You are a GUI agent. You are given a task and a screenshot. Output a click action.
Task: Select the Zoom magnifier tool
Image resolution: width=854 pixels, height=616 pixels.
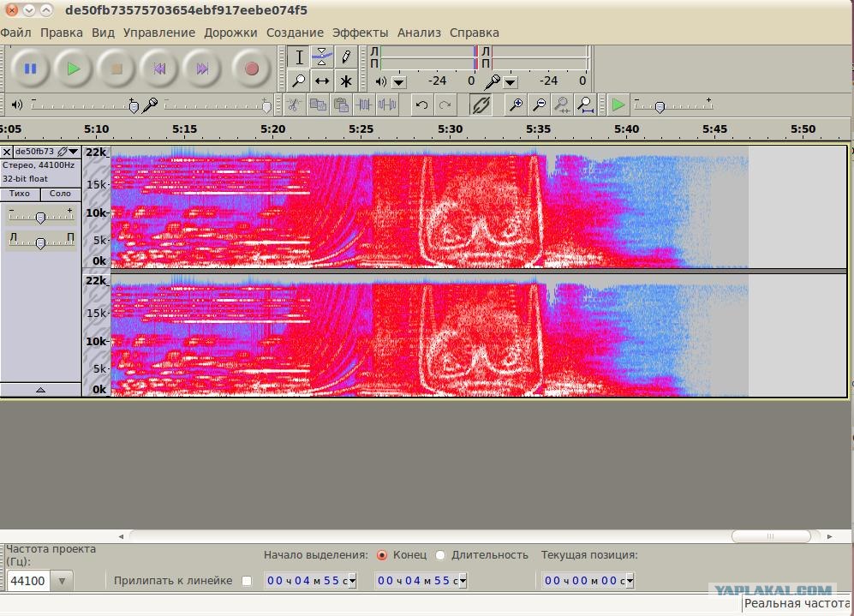tap(298, 81)
